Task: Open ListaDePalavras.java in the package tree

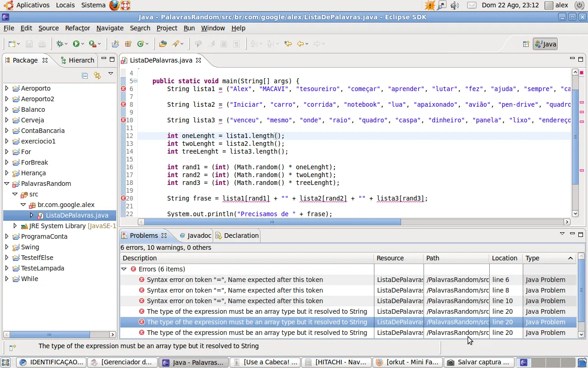Action: tap(77, 215)
